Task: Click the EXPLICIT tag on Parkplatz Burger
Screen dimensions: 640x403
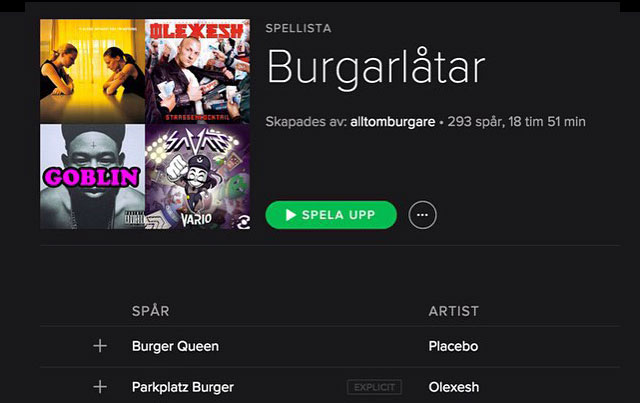Action: 374,387
